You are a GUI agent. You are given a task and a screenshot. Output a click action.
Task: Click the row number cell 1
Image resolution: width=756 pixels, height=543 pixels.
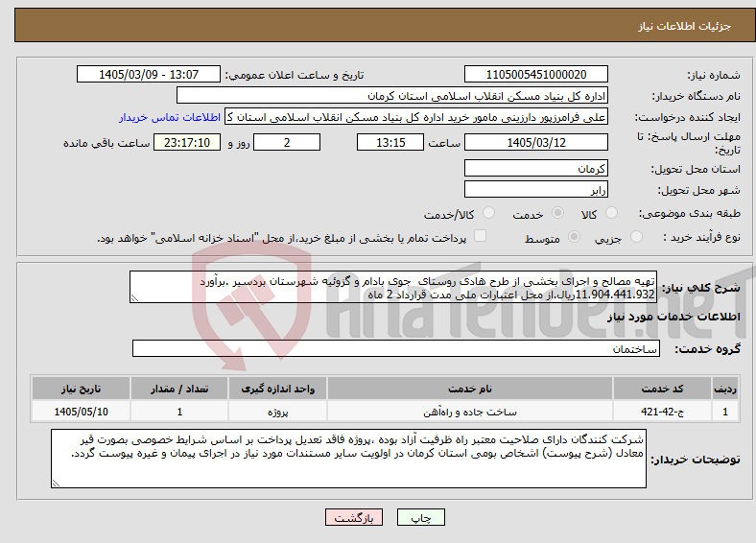(x=725, y=412)
